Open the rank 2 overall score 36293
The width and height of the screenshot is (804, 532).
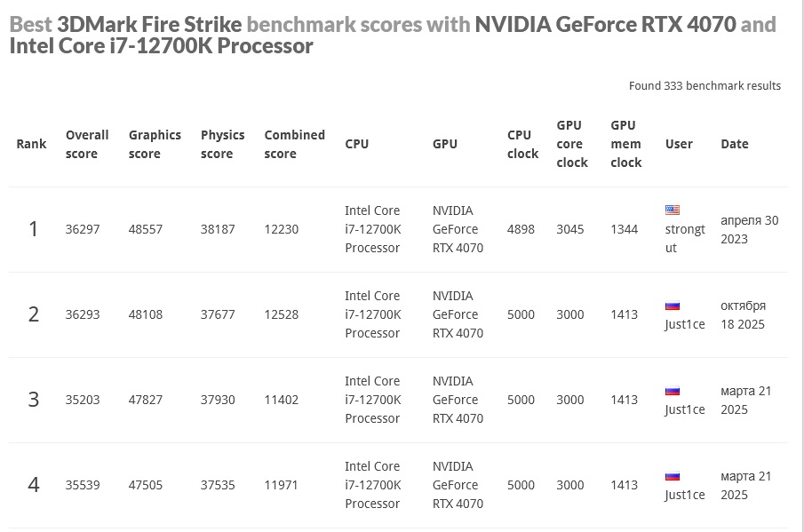tap(83, 314)
